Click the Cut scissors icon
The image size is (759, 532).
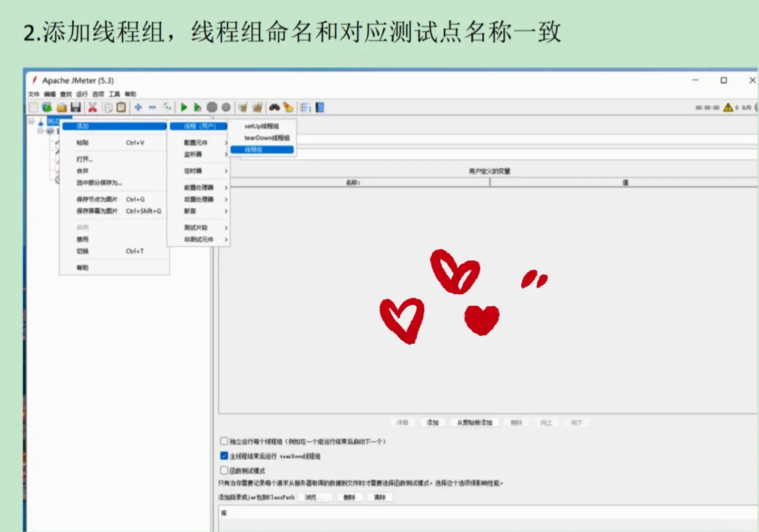click(x=92, y=108)
